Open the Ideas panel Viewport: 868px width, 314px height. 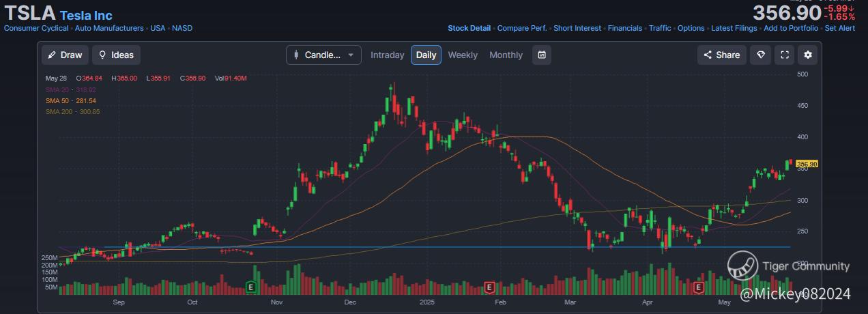(x=116, y=55)
